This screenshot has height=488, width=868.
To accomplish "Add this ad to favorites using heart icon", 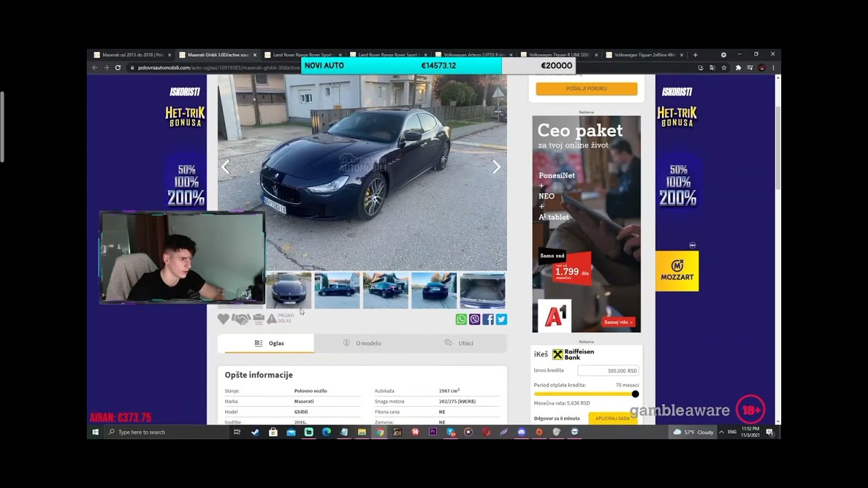I will click(x=223, y=319).
